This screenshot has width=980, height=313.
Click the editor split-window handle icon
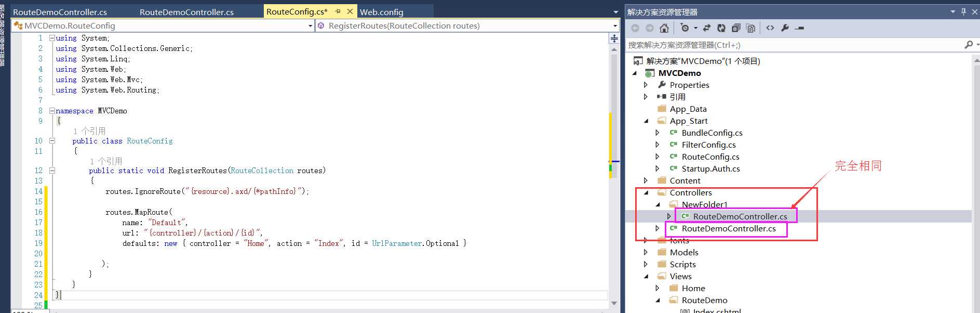(614, 38)
